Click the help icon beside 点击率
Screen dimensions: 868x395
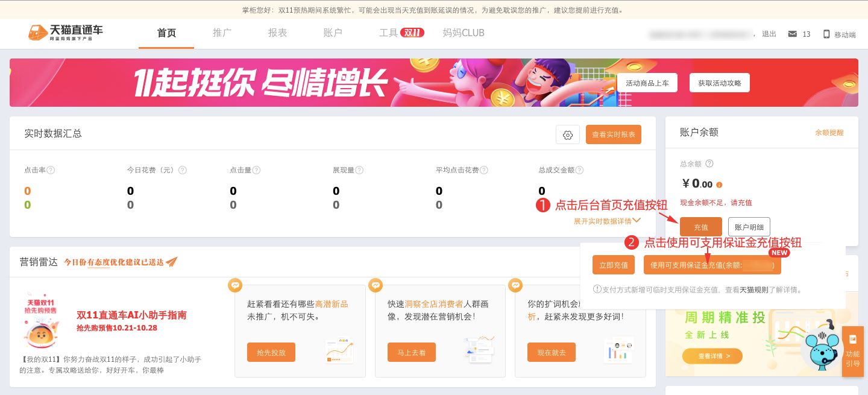(51, 170)
